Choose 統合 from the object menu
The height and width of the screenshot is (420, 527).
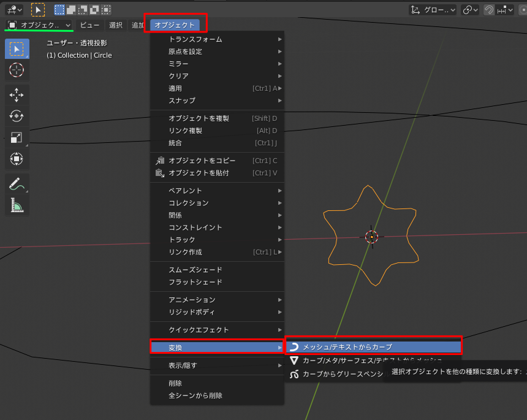click(217, 143)
